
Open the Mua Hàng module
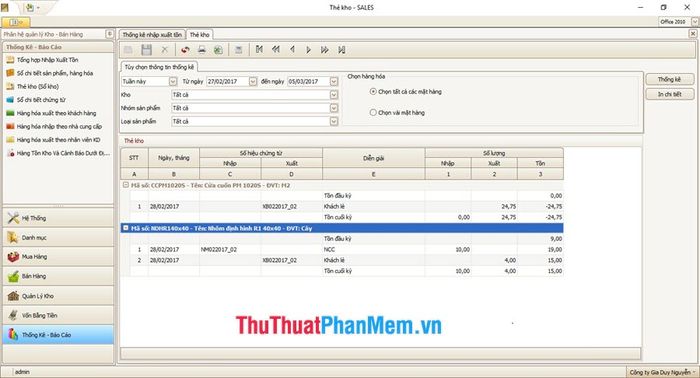tap(58, 257)
